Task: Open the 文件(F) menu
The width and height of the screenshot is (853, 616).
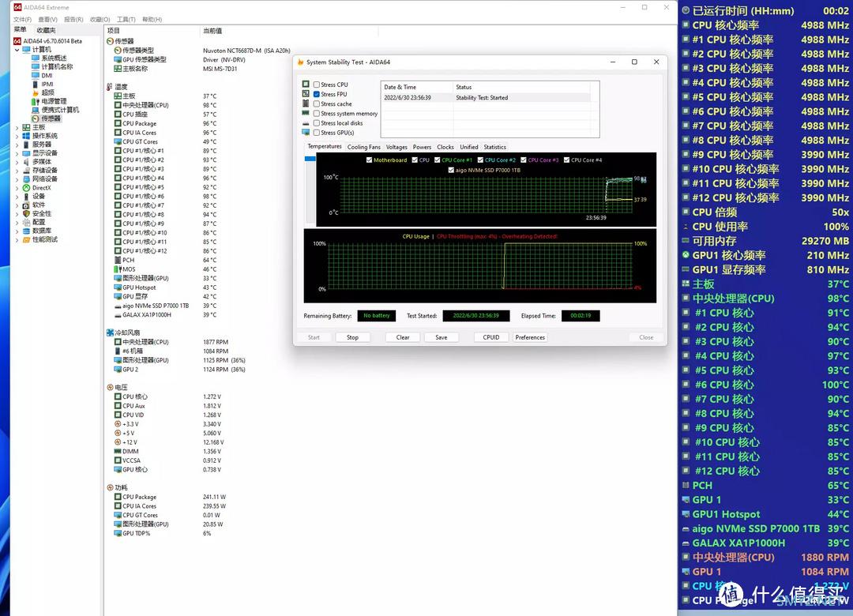Action: 22,20
